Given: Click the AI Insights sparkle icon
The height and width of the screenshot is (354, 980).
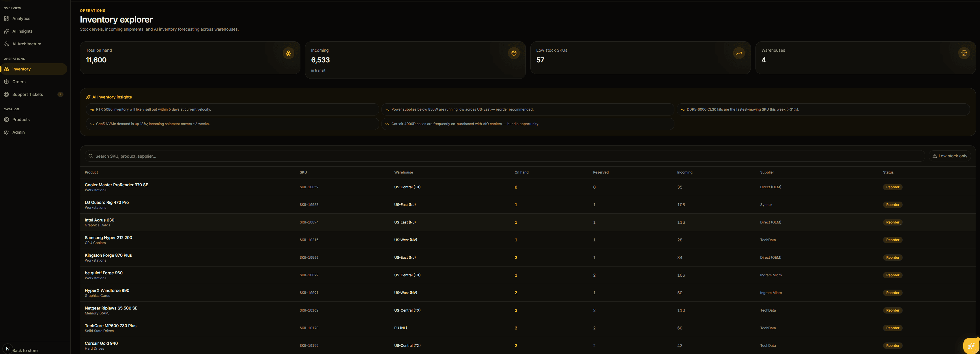Looking at the screenshot, I should pyautogui.click(x=6, y=31).
